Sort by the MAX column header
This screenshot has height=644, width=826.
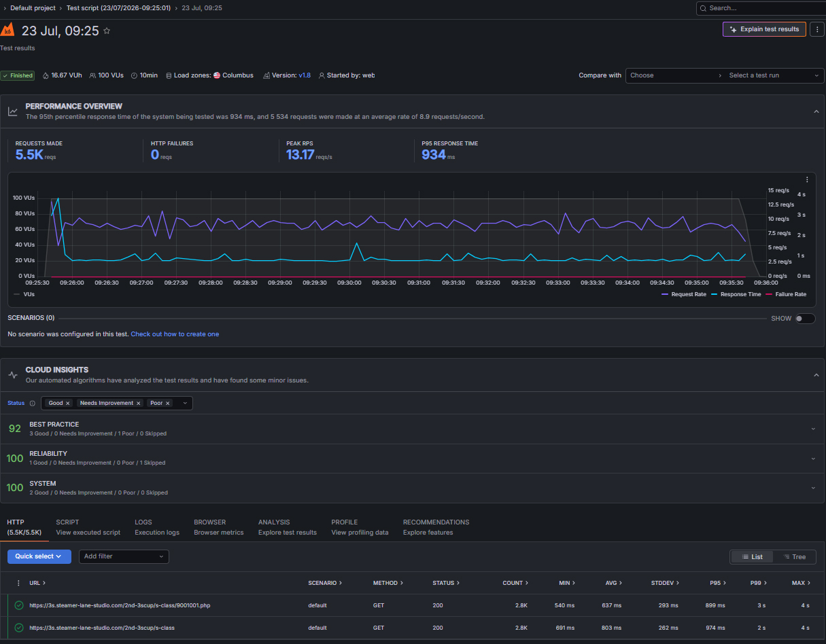(800, 583)
